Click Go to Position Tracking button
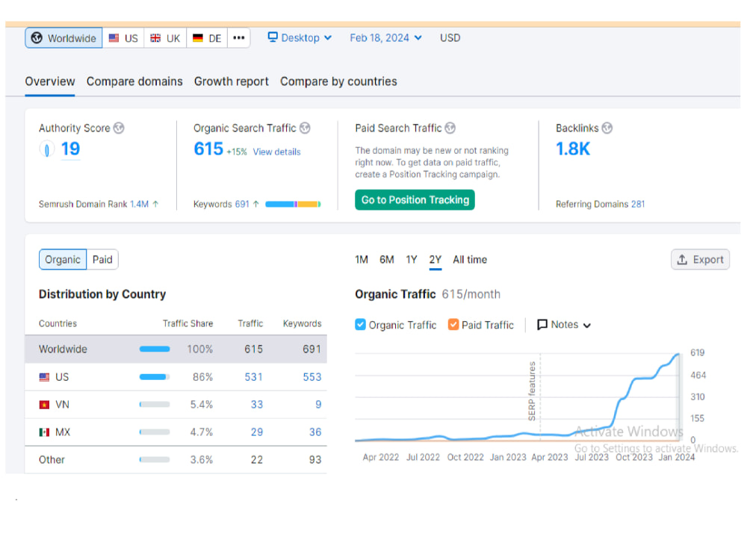The width and height of the screenshot is (747, 560). (415, 200)
